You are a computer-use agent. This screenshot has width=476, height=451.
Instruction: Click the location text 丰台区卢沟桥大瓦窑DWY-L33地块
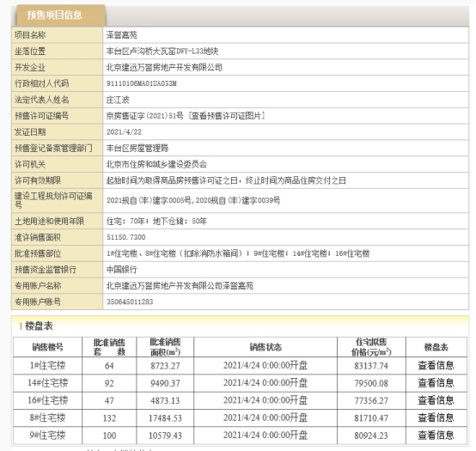pyautogui.click(x=162, y=52)
